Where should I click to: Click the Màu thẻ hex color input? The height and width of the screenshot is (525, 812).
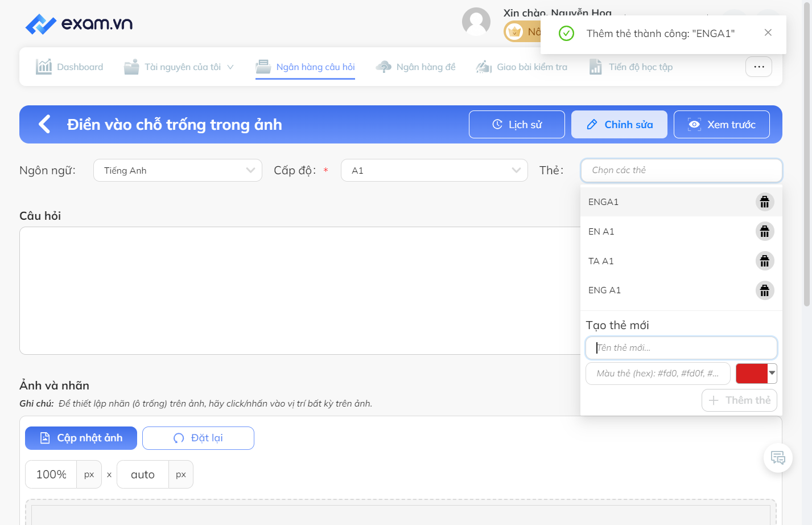[x=658, y=374]
